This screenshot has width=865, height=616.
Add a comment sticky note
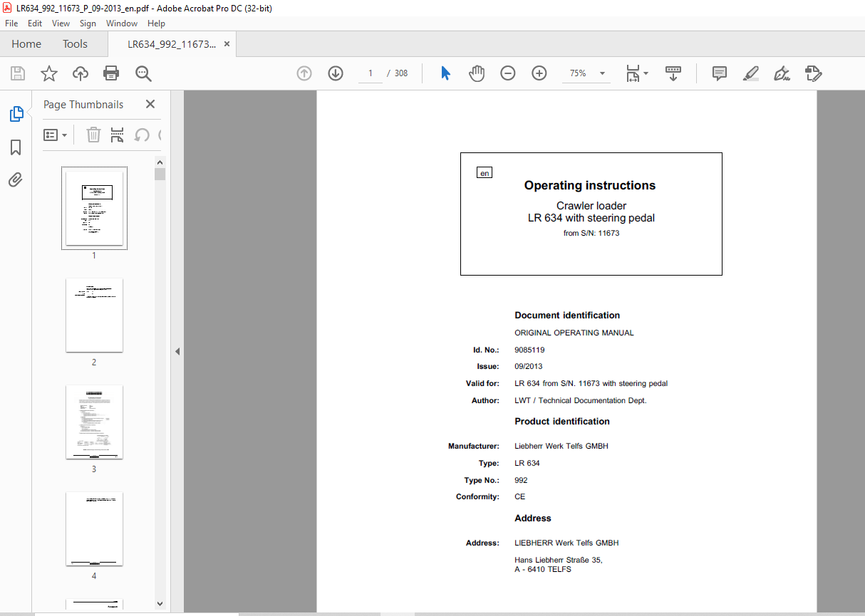[720, 73]
